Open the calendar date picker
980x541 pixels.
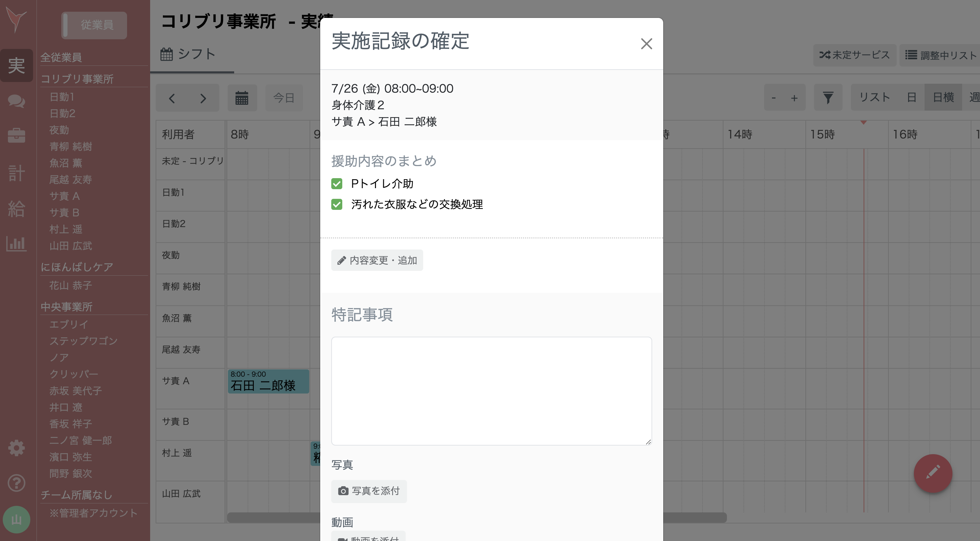(242, 98)
